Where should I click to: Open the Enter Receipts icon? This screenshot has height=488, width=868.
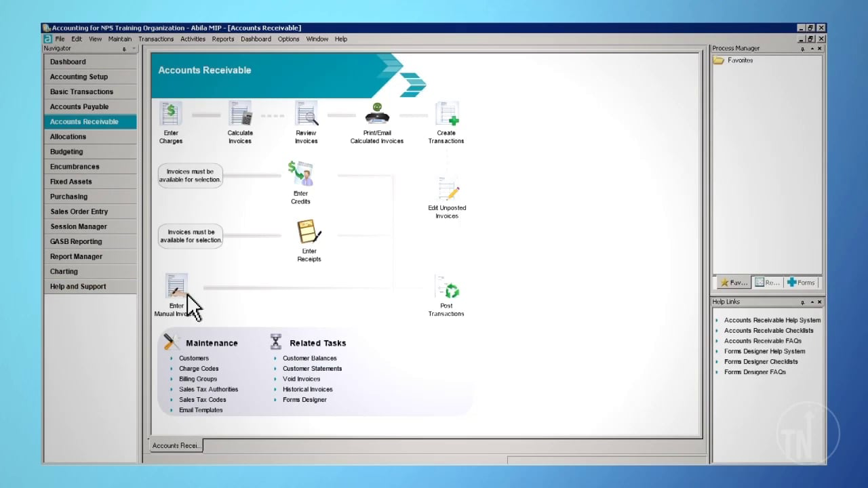click(309, 232)
